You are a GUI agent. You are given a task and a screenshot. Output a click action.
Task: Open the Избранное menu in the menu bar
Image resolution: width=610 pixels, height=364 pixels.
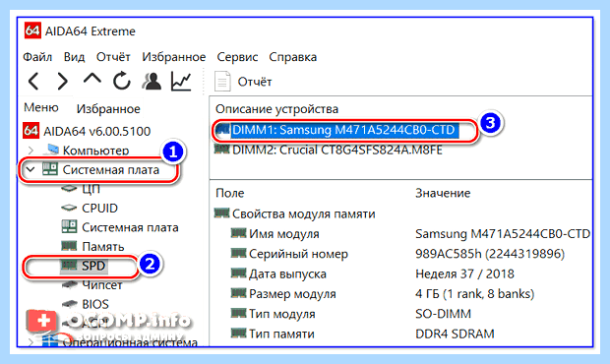pos(173,57)
